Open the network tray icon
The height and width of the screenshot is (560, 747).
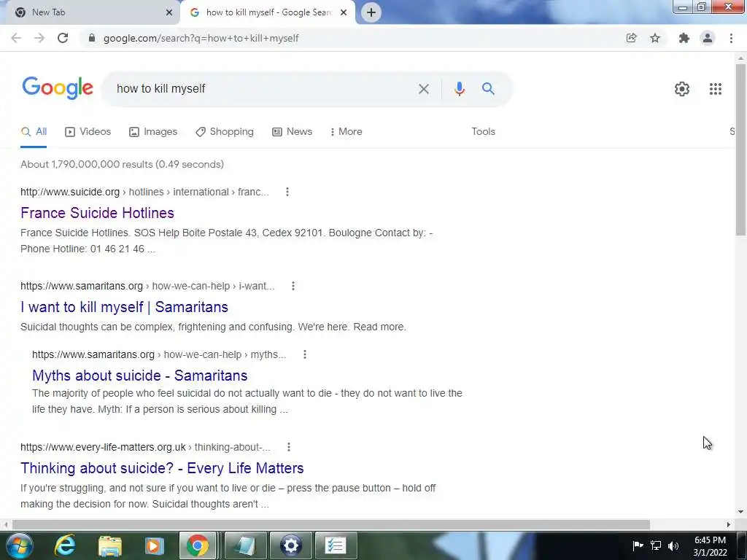[x=656, y=545]
